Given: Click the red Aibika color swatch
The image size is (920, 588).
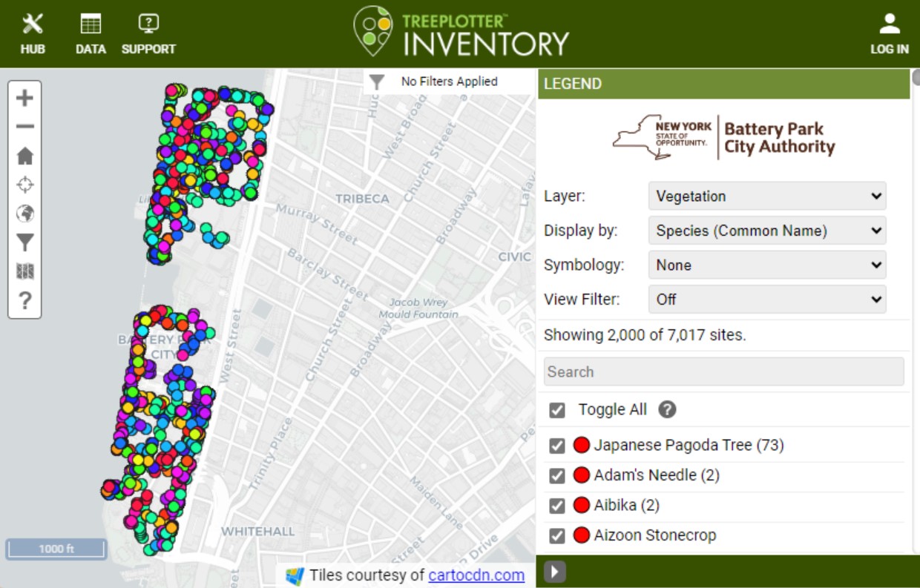Looking at the screenshot, I should (x=582, y=506).
